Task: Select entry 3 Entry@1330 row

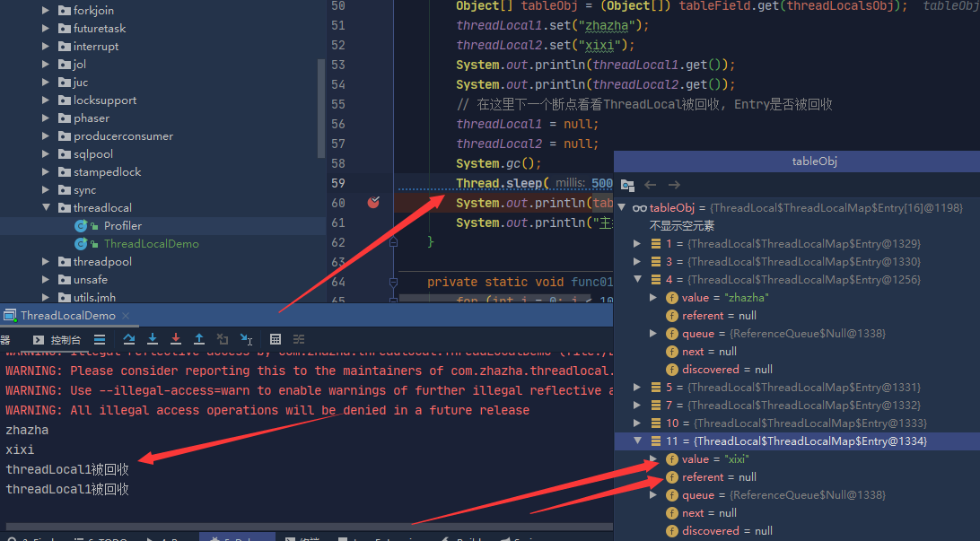Action: 797,261
